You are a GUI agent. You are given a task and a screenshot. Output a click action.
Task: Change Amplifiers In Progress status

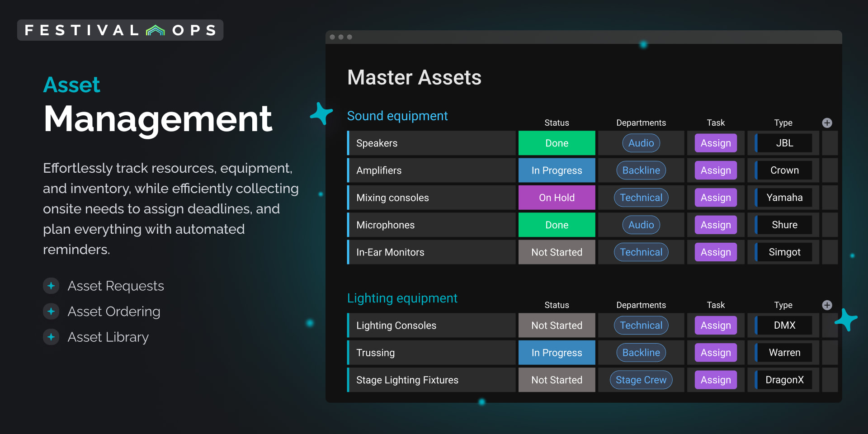coord(557,170)
